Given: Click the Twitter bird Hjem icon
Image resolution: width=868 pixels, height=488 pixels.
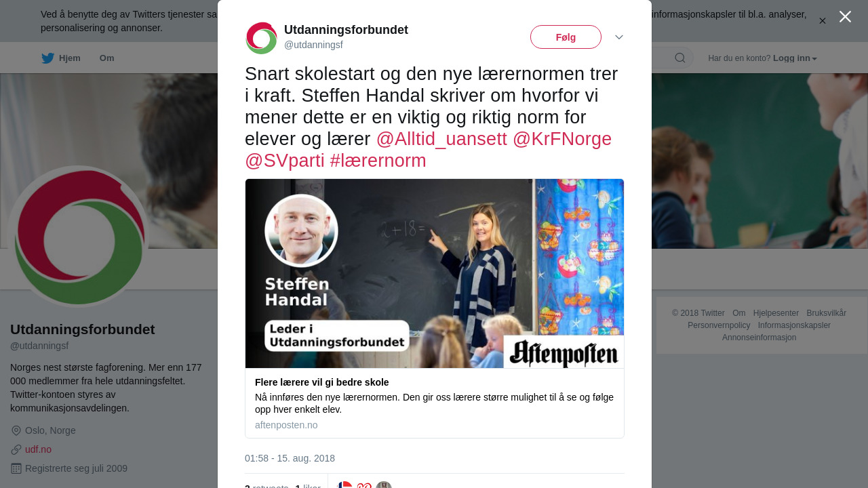Looking at the screenshot, I should tap(47, 58).
